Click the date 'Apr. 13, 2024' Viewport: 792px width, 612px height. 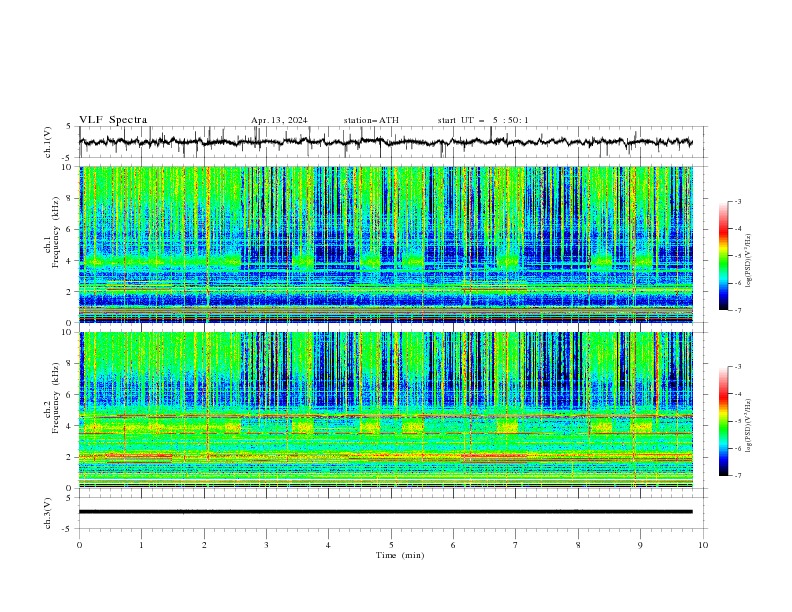click(x=279, y=120)
